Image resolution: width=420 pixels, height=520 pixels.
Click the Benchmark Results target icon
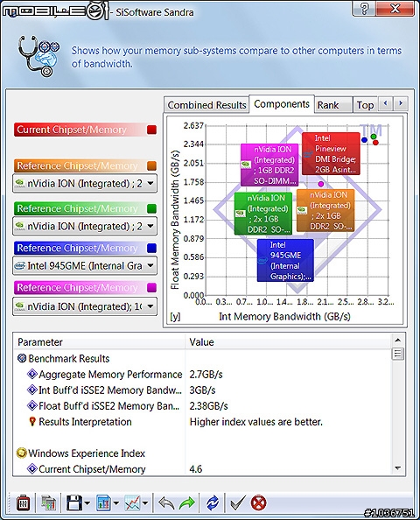22,358
